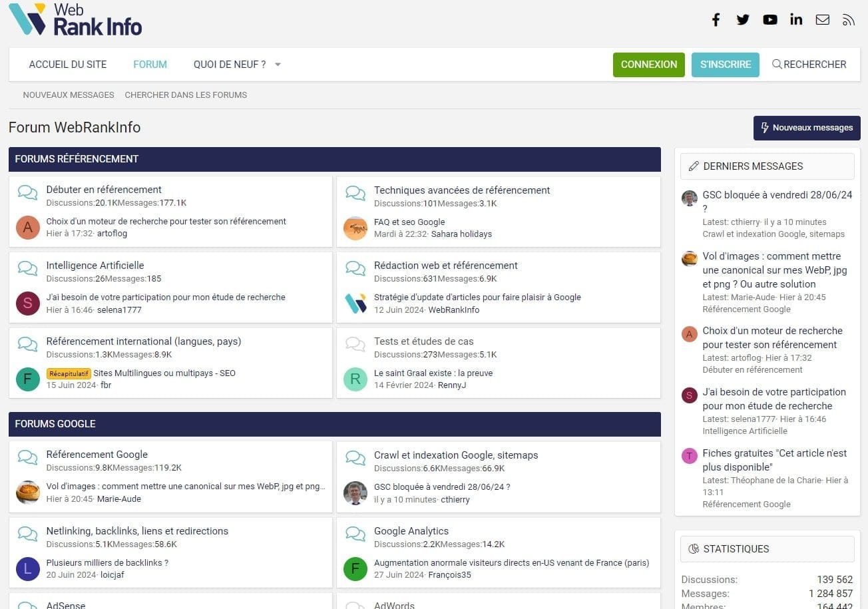
Task: Go to Accueil du site menu item
Action: coord(67,65)
